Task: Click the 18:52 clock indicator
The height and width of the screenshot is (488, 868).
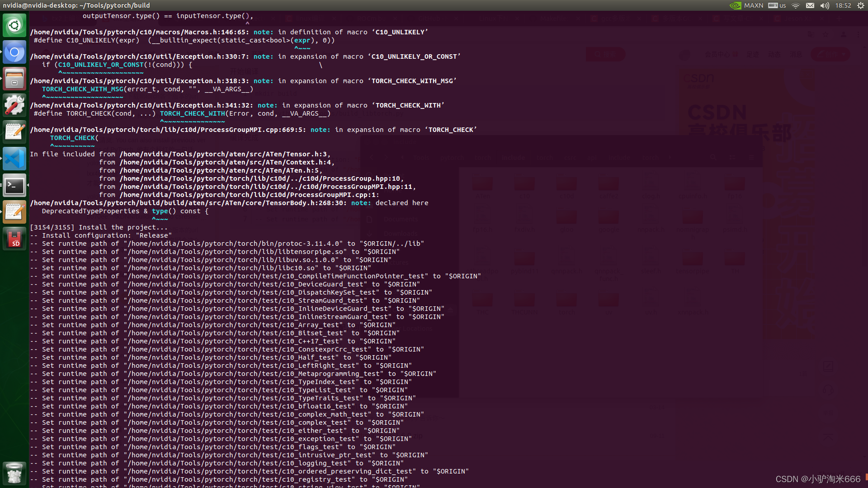Action: point(843,5)
